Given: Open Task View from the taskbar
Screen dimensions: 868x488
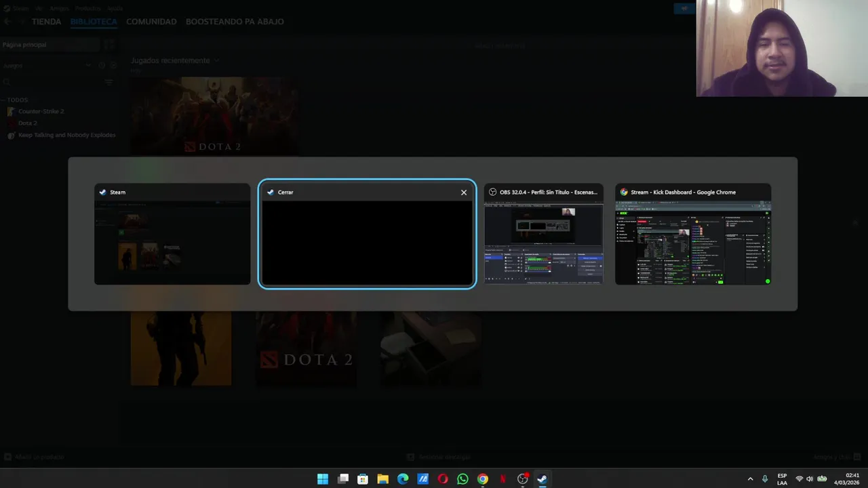Looking at the screenshot, I should [343, 479].
